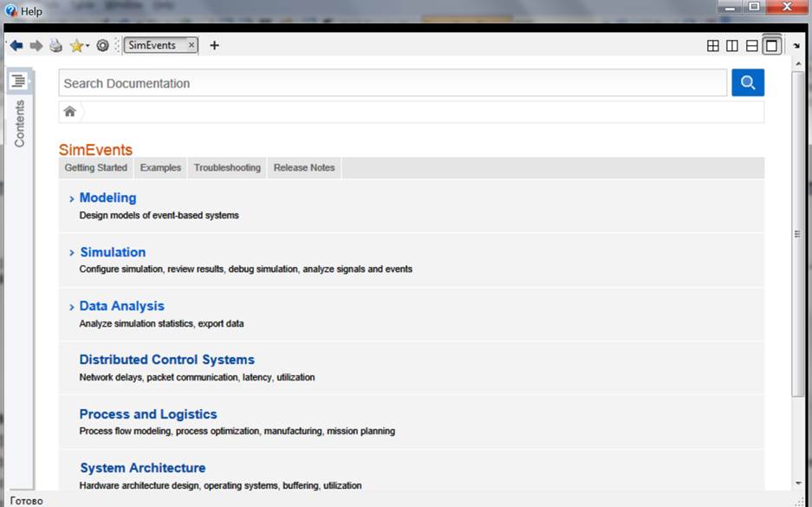
Task: Open the Examples tab
Action: (x=160, y=168)
